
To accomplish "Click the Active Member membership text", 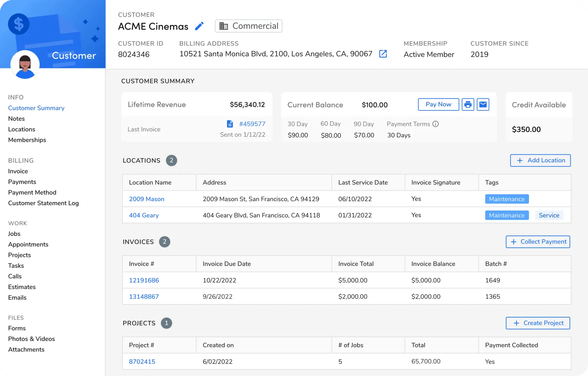I will pos(429,55).
